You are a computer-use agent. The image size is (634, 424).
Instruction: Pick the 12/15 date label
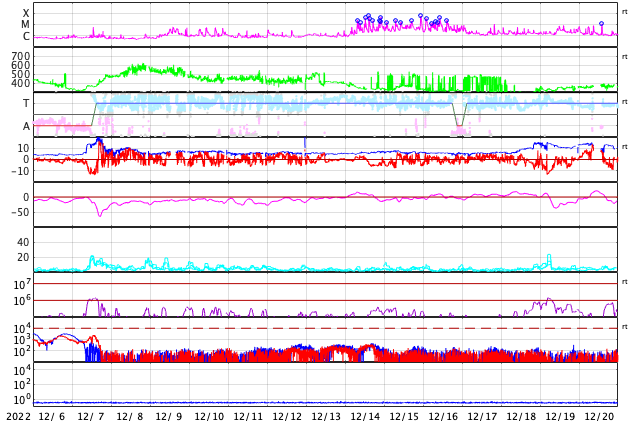[x=403, y=416]
